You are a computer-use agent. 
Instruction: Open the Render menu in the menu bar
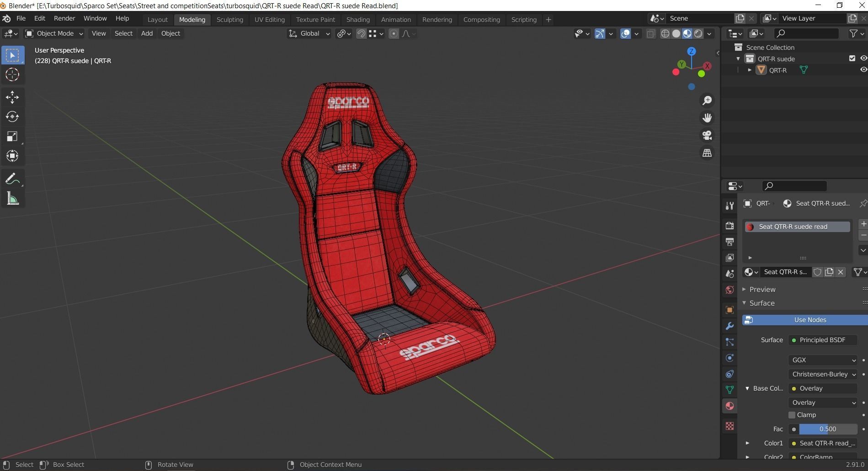[x=64, y=18]
